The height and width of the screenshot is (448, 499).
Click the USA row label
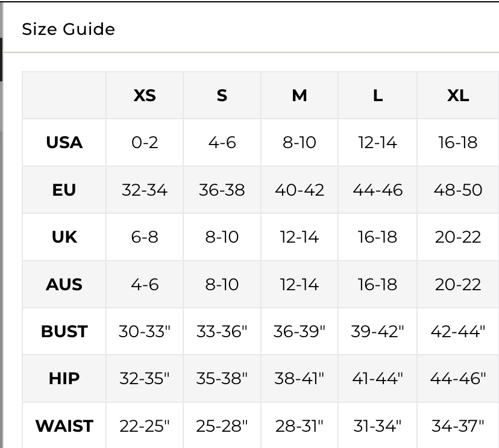click(x=64, y=143)
